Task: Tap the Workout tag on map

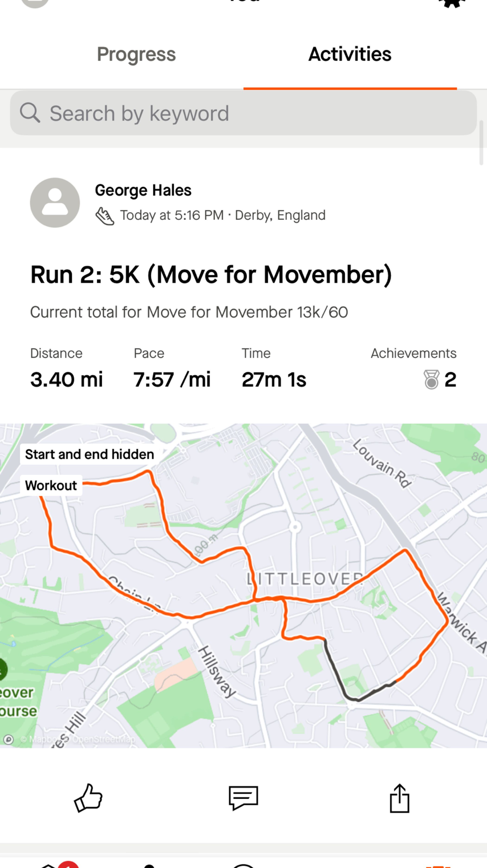Action: [x=51, y=485]
